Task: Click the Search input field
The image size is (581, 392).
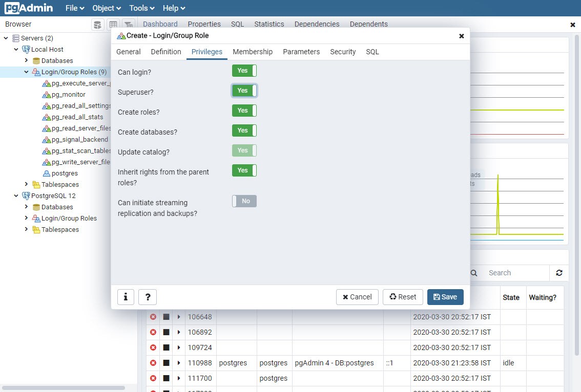Action: pyautogui.click(x=517, y=273)
